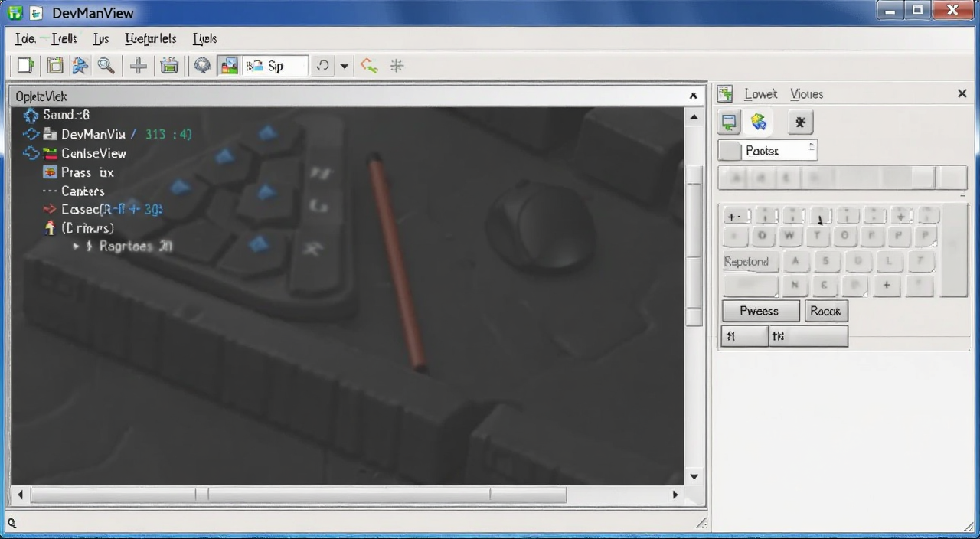Click the horizontal scrollbar right arrow

(675, 495)
